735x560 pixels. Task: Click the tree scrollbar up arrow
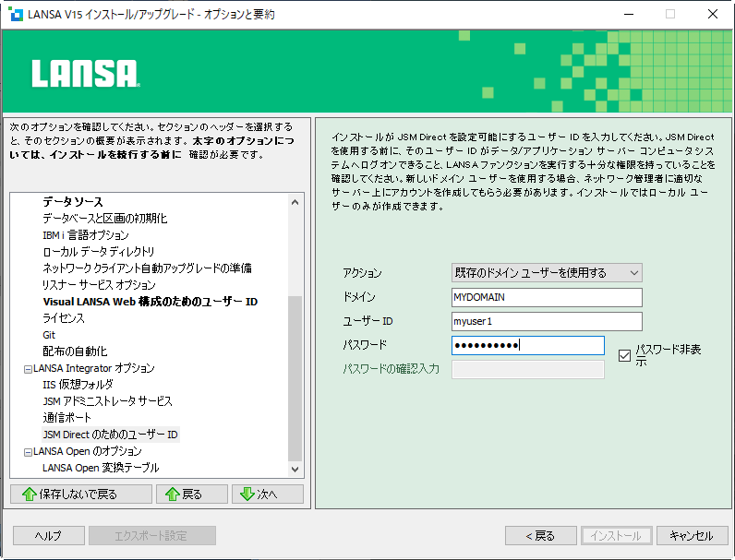coord(295,202)
